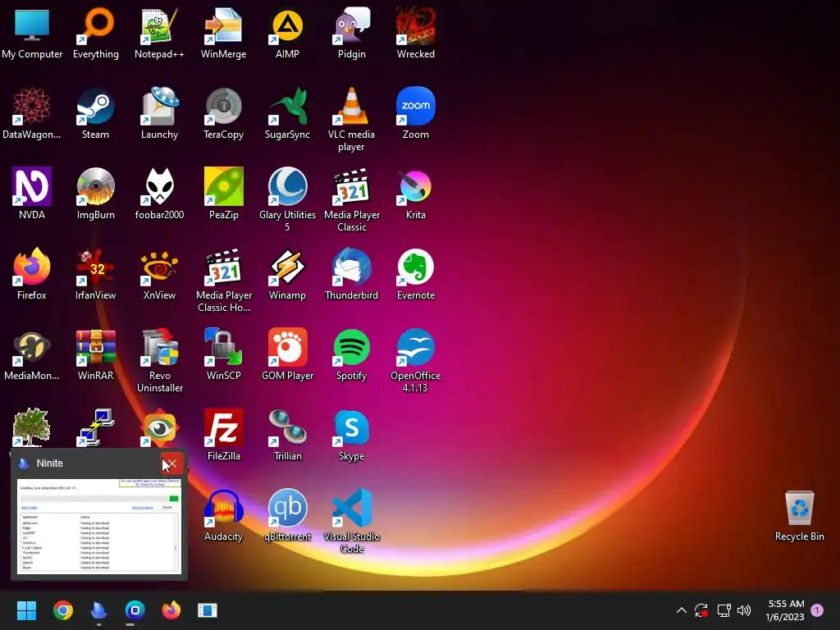840x630 pixels.
Task: Click the Skype desktop icon
Action: tap(351, 435)
